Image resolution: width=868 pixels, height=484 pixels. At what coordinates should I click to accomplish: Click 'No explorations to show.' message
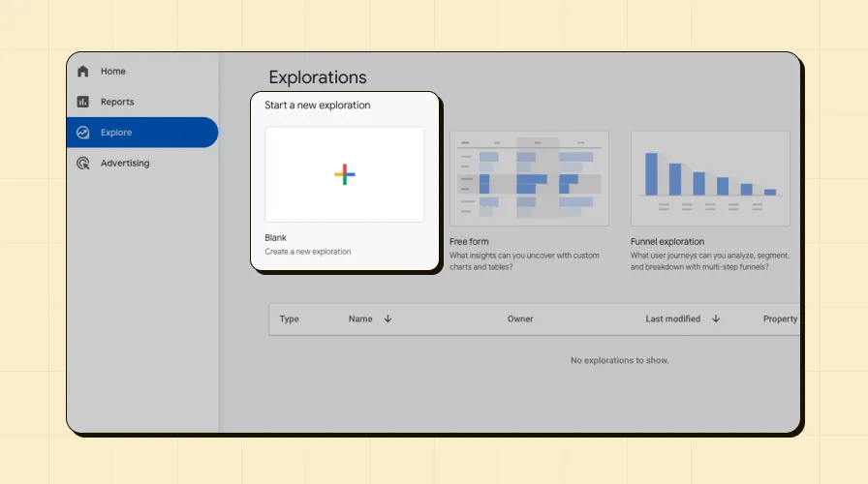619,360
